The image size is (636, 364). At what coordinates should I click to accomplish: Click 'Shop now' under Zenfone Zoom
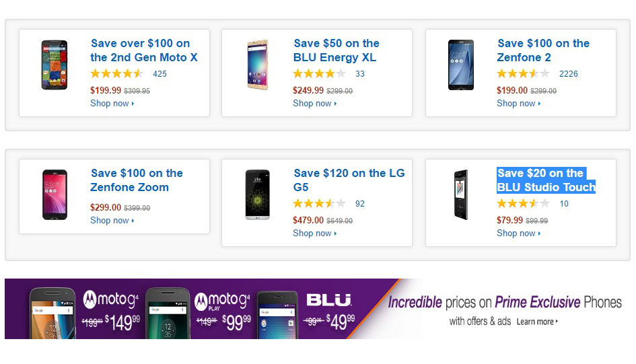112,221
